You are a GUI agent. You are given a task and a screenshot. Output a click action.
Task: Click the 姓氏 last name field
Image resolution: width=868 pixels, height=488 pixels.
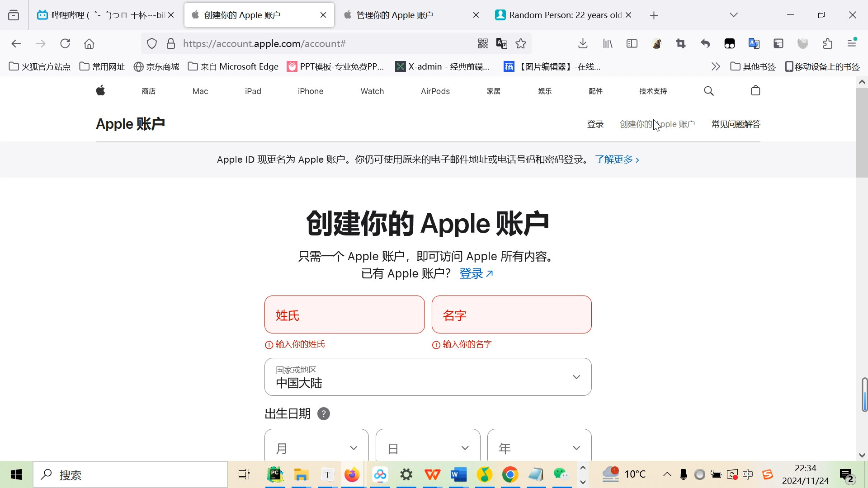(344, 314)
